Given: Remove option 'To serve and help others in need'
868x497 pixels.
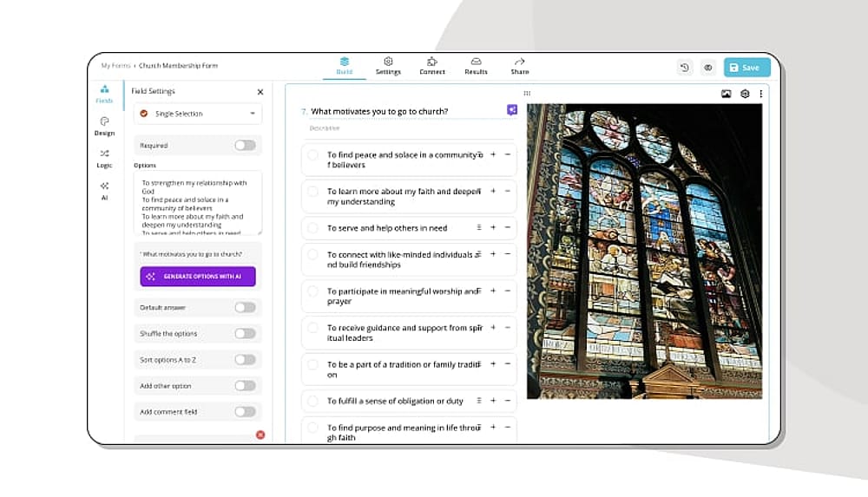Looking at the screenshot, I should [507, 227].
